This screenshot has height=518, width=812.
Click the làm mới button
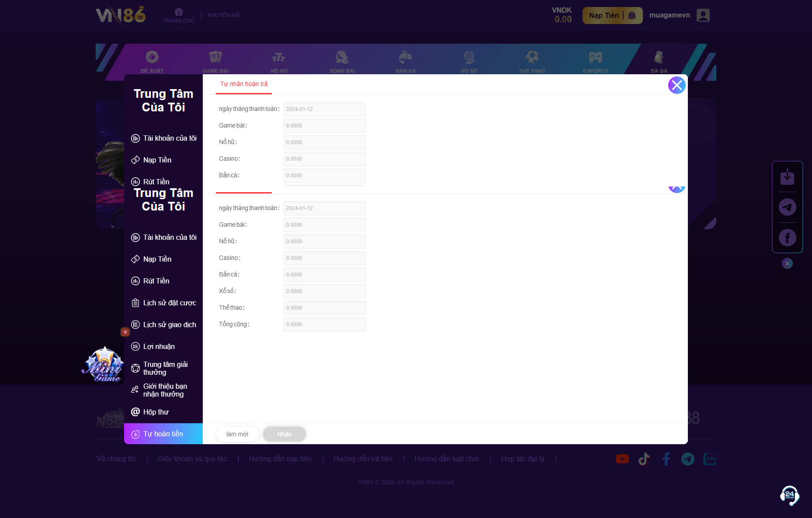[x=237, y=434]
